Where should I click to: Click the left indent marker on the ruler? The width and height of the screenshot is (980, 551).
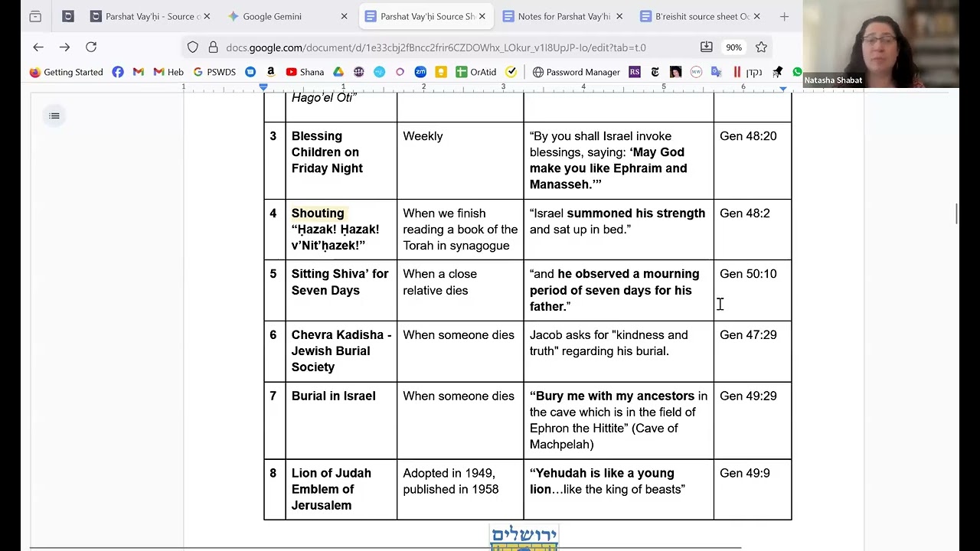263,88
